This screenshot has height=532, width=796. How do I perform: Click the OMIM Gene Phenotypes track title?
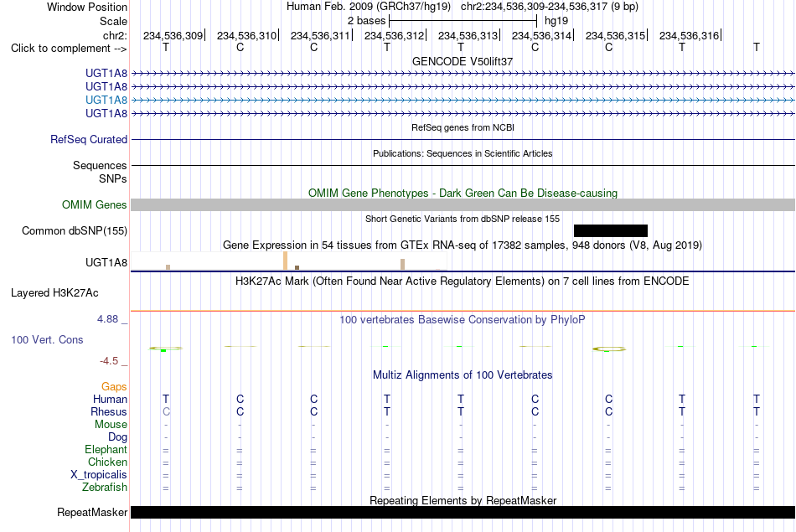[x=463, y=194]
